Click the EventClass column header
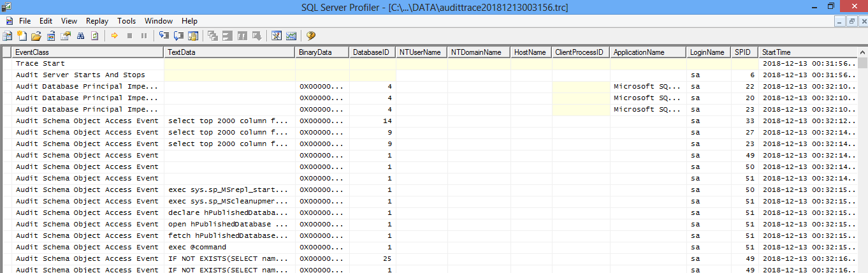The width and height of the screenshot is (868, 273). (x=89, y=52)
